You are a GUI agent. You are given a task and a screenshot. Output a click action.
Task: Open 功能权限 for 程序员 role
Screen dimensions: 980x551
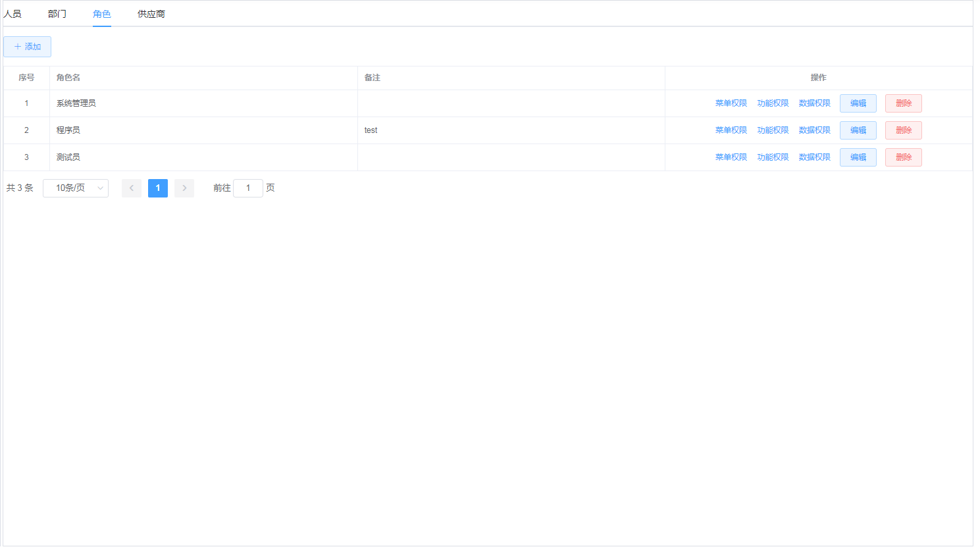pyautogui.click(x=773, y=130)
